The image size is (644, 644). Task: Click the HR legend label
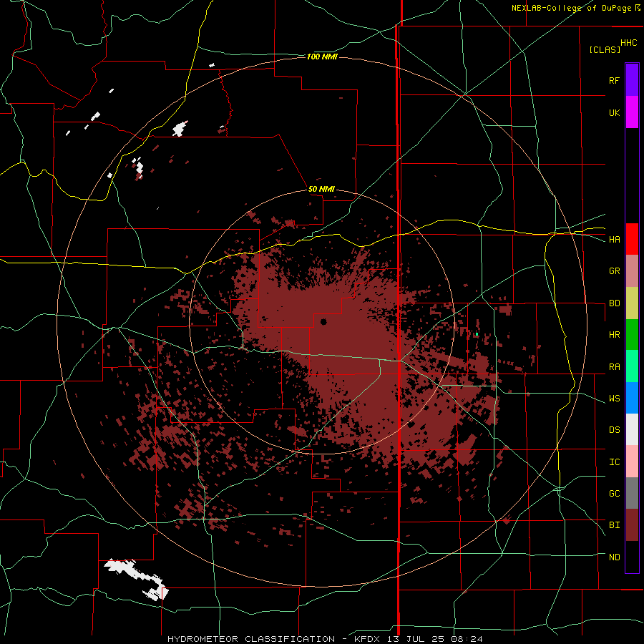(x=614, y=335)
